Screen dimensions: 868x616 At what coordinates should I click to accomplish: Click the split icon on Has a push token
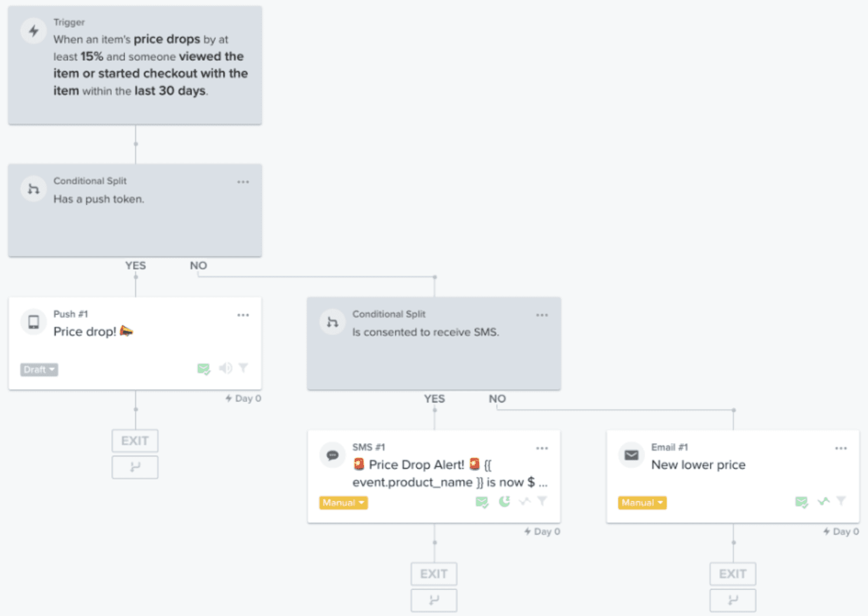point(34,189)
